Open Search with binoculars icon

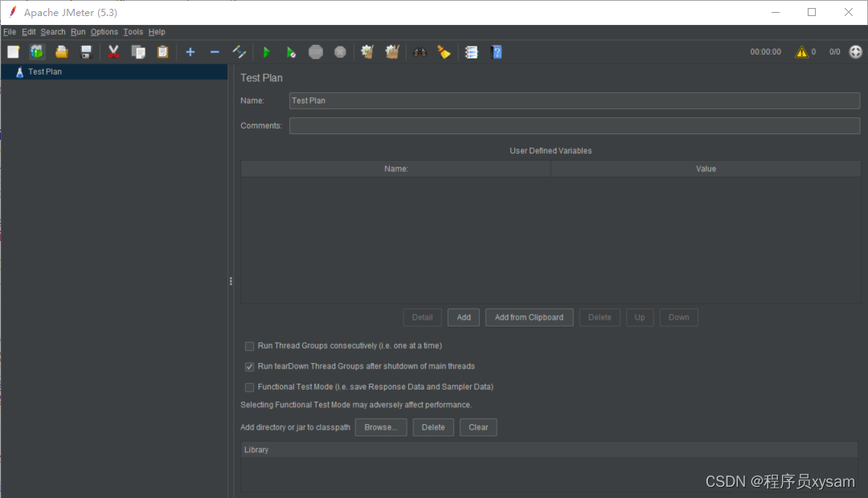click(x=420, y=52)
